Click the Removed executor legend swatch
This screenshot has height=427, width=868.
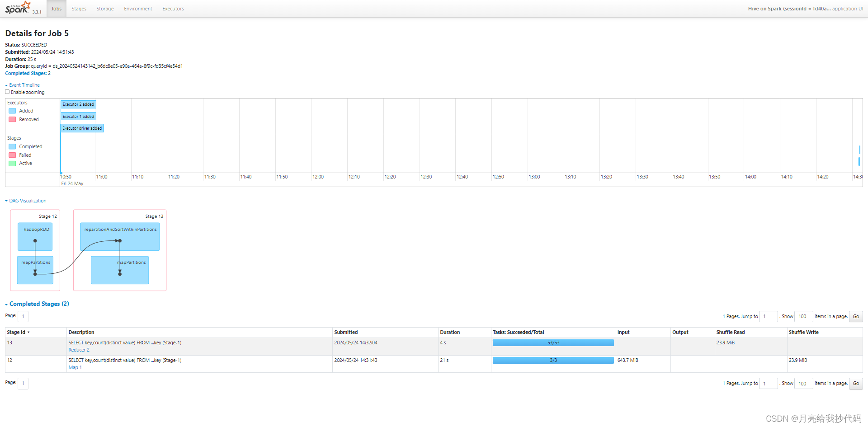[x=12, y=119]
